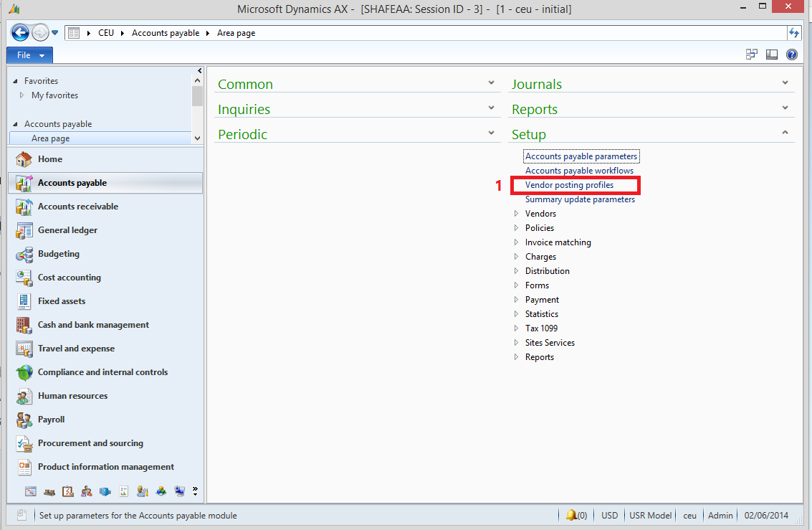Open the Human resources module

tap(71, 395)
